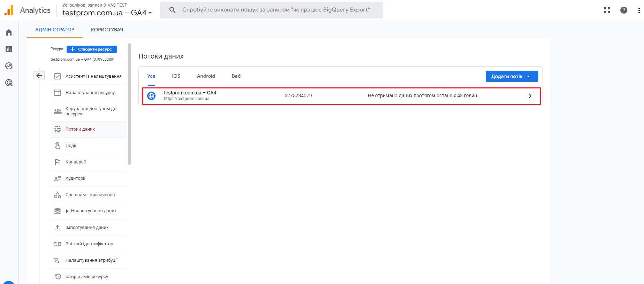The width and height of the screenshot is (644, 284).
Task: Click the Налаштування ресурсу window icon
Action: (x=58, y=93)
